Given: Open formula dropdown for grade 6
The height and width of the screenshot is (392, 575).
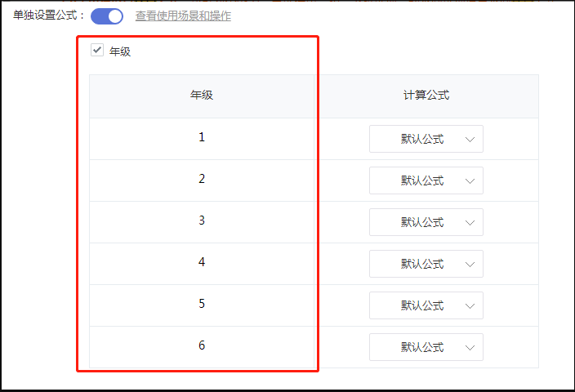Looking at the screenshot, I should [426, 347].
